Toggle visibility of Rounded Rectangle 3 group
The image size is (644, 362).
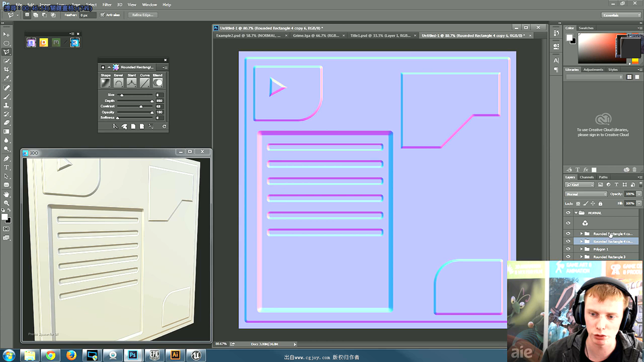[x=568, y=257]
